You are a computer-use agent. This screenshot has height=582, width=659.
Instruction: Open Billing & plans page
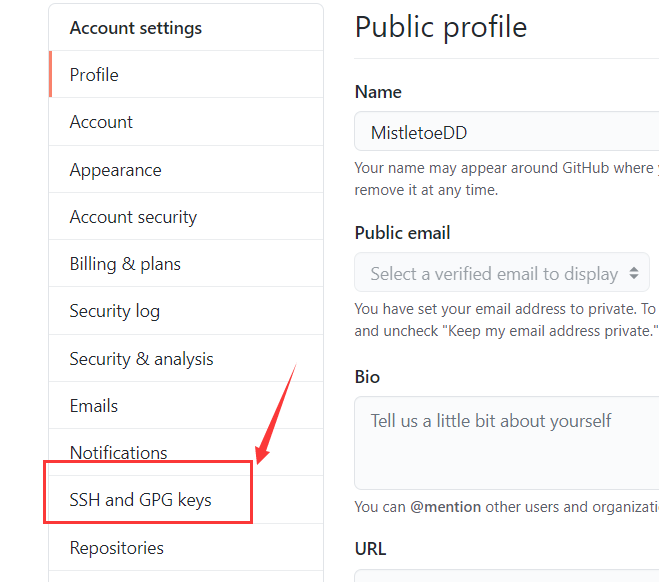coord(125,264)
